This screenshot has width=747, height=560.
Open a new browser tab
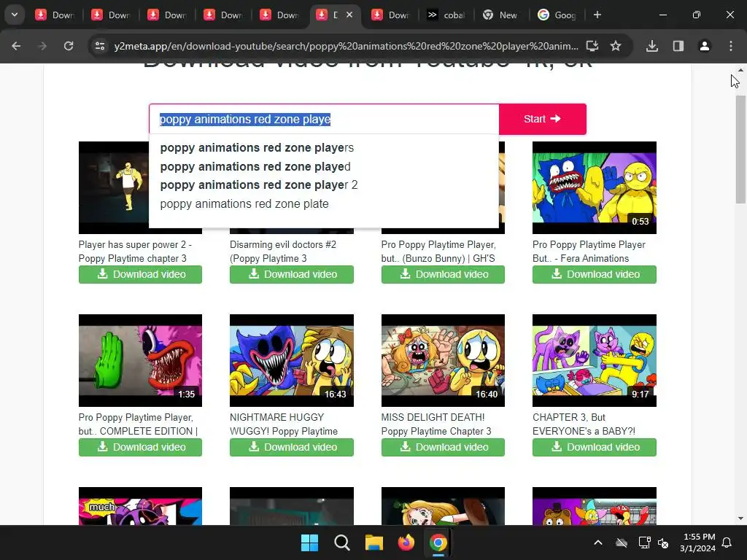click(597, 15)
